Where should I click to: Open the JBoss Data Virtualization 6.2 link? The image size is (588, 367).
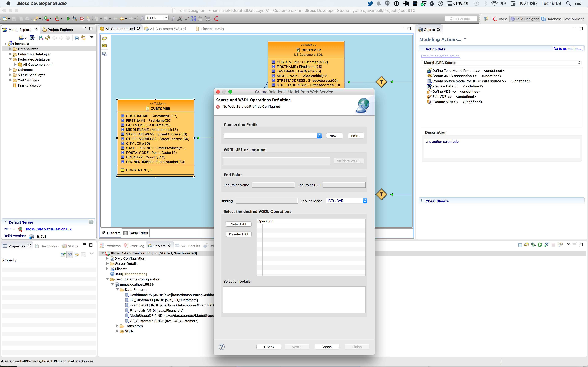click(x=48, y=229)
